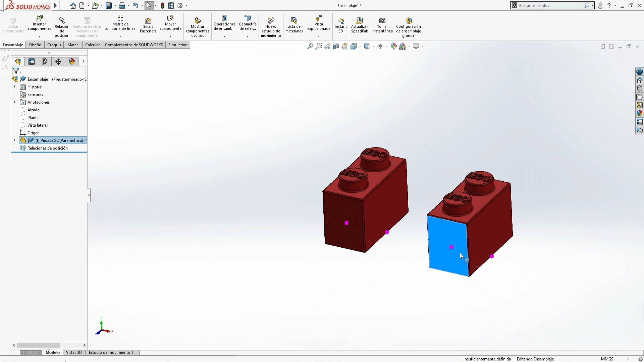This screenshot has height=362, width=644.
Task: Expand Insertar componentes dropdown arrow
Action: (x=40, y=36)
